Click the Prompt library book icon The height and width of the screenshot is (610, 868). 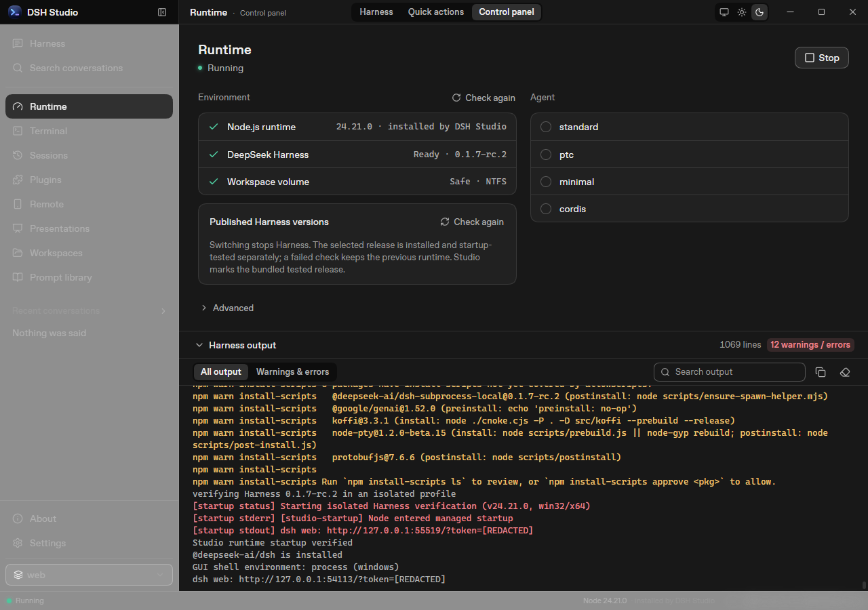(x=18, y=277)
